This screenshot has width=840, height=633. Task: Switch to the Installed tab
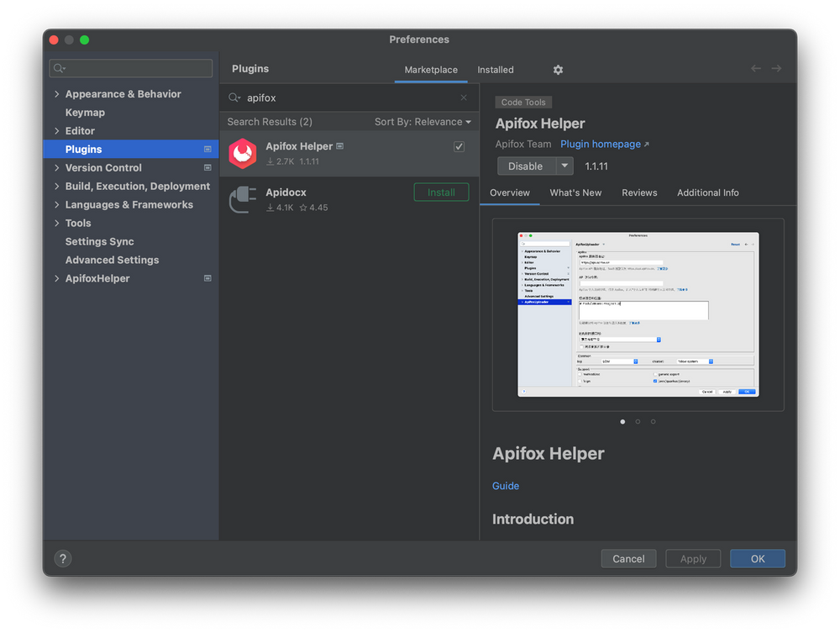click(x=495, y=70)
